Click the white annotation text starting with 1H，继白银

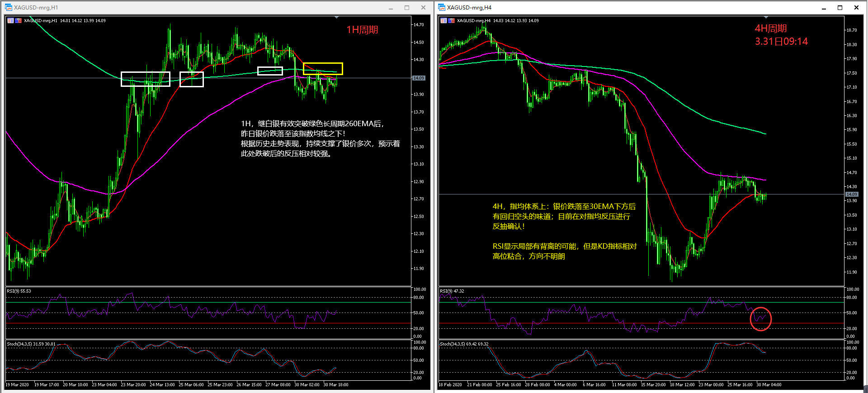click(320, 139)
